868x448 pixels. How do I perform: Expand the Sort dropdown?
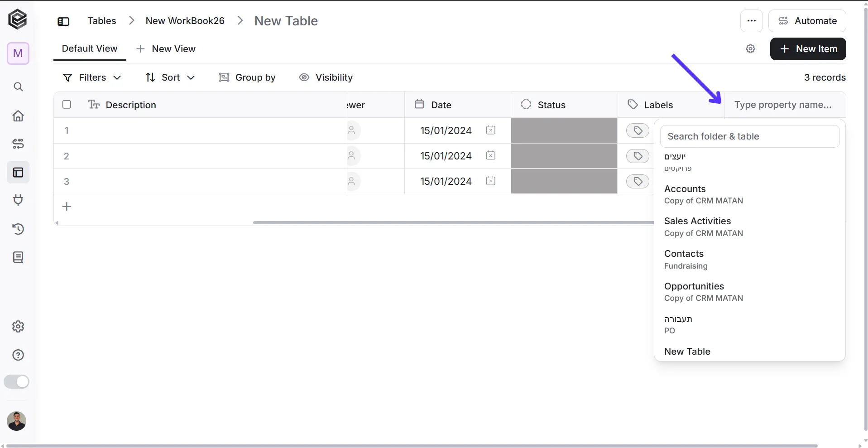170,77
